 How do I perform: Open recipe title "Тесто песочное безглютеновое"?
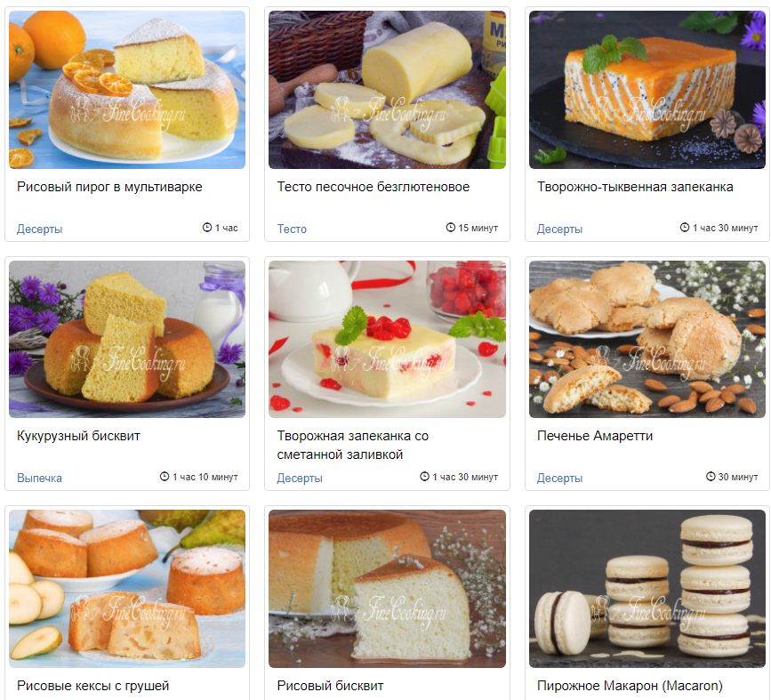pyautogui.click(x=373, y=187)
